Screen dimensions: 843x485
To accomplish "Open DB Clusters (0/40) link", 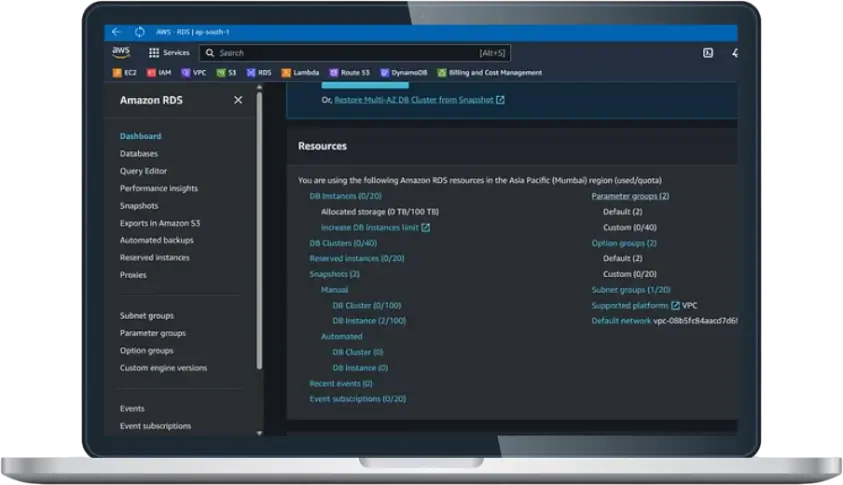I will 343,243.
